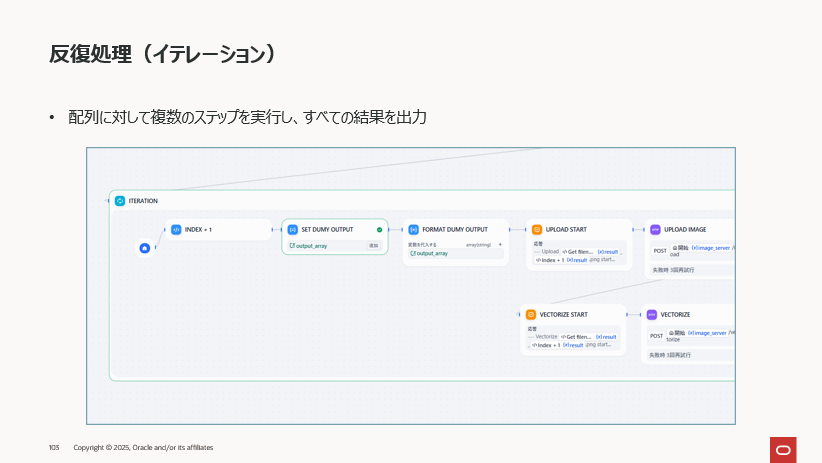Viewport: 822px width, 463px height.
Task: Click the UPLOAD START right output handle
Action: (x=633, y=230)
